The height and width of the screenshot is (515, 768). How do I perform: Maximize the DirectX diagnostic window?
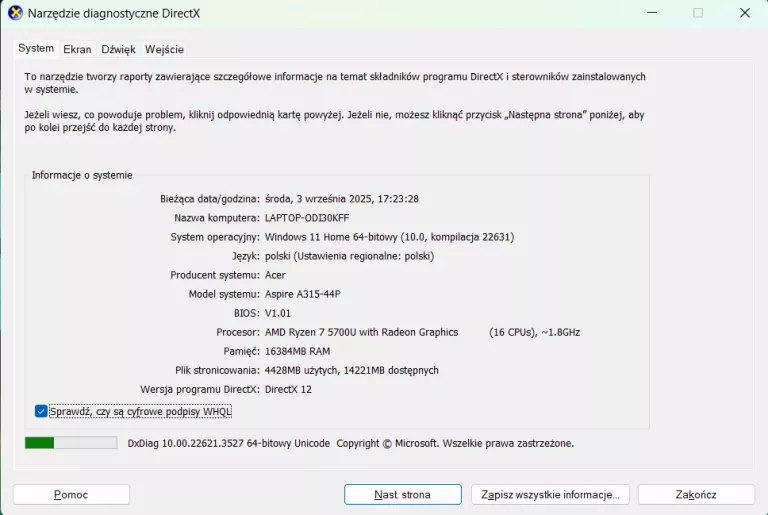click(698, 13)
